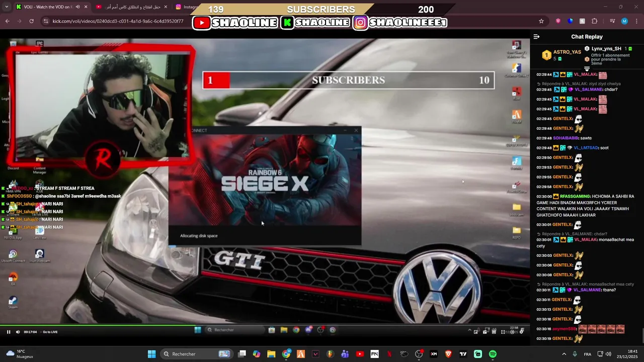This screenshot has width=644, height=362.
Task: Click the microphone tray icon
Action: (x=575, y=354)
